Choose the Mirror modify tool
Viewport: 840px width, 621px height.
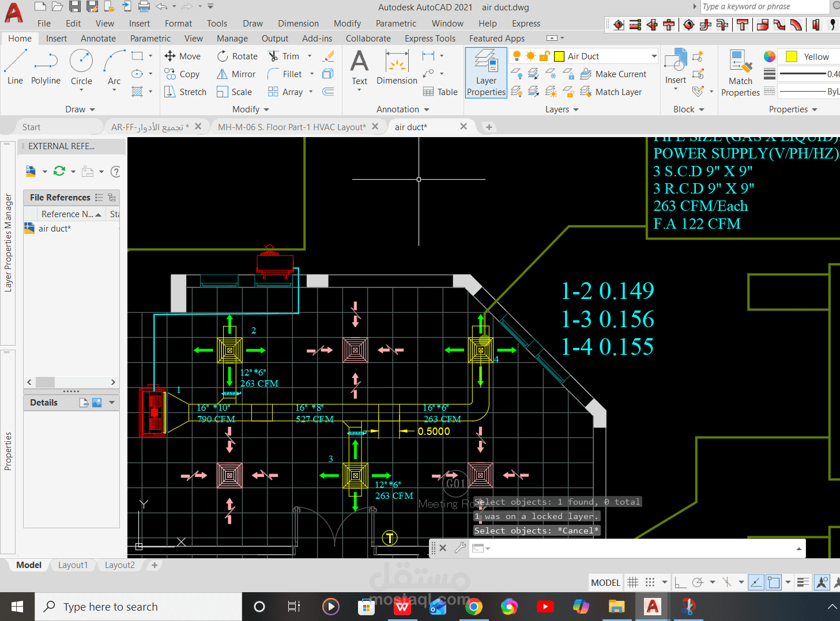(x=236, y=74)
